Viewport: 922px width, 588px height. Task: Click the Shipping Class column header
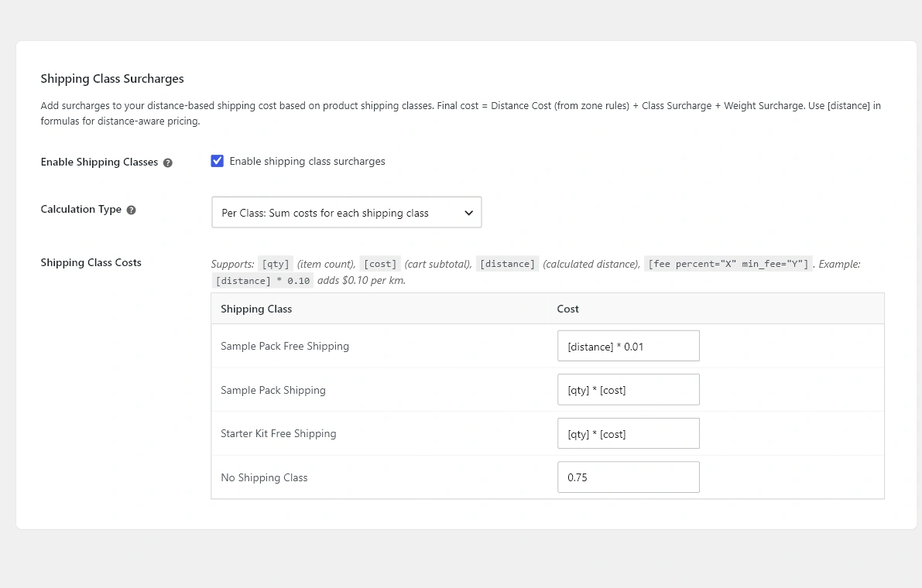[x=256, y=309]
